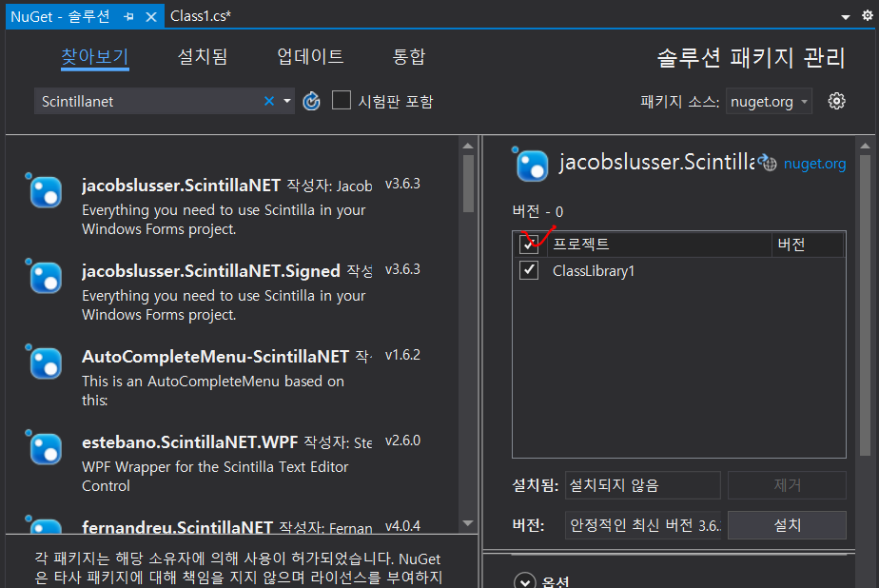Select the jacobslusser.ScintillaNET.Signed package title

[211, 271]
